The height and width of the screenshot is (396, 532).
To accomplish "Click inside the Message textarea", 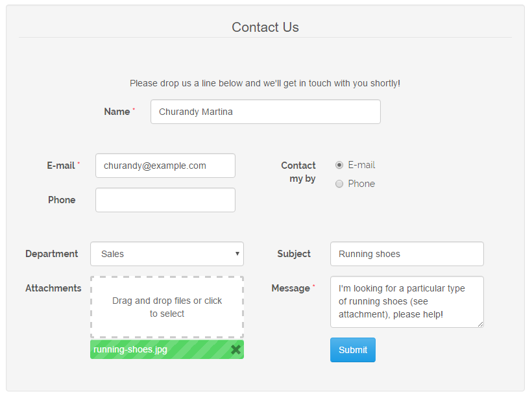I will tap(407, 301).
